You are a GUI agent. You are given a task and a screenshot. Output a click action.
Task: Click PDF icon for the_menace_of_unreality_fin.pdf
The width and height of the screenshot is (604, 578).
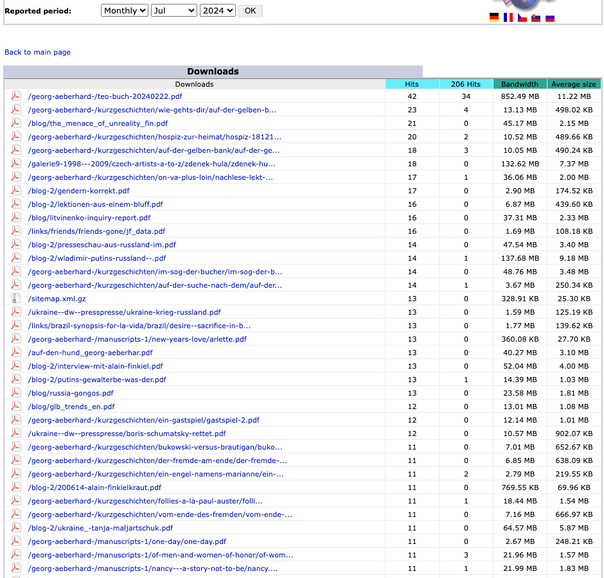16,123
